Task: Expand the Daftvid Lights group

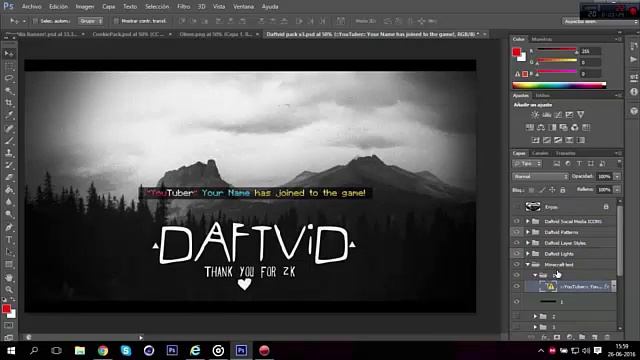Action: point(528,253)
